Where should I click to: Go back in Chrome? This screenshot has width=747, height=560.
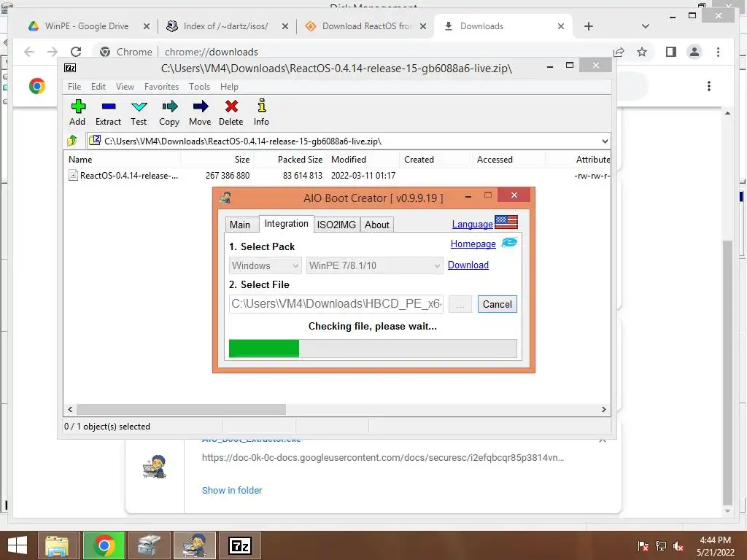29,52
